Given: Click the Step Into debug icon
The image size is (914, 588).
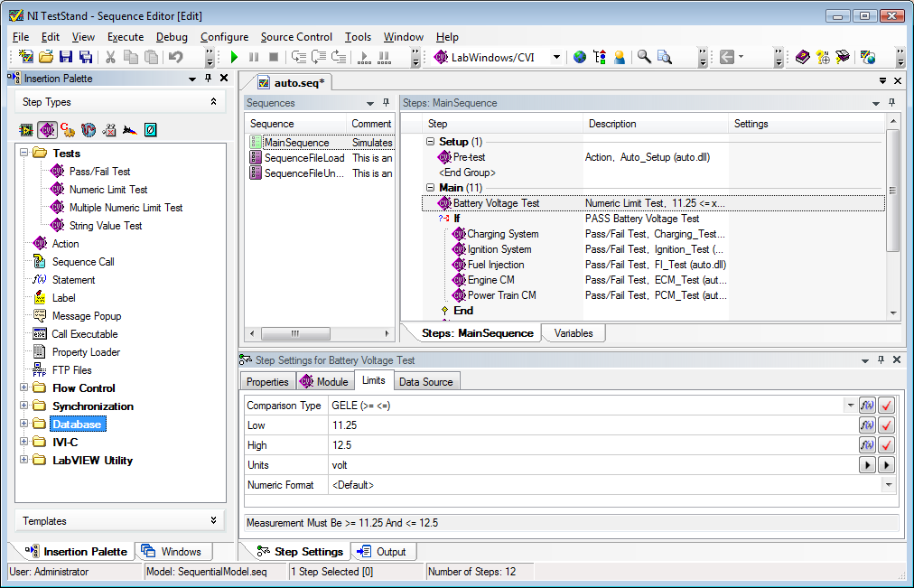Looking at the screenshot, I should click(299, 57).
